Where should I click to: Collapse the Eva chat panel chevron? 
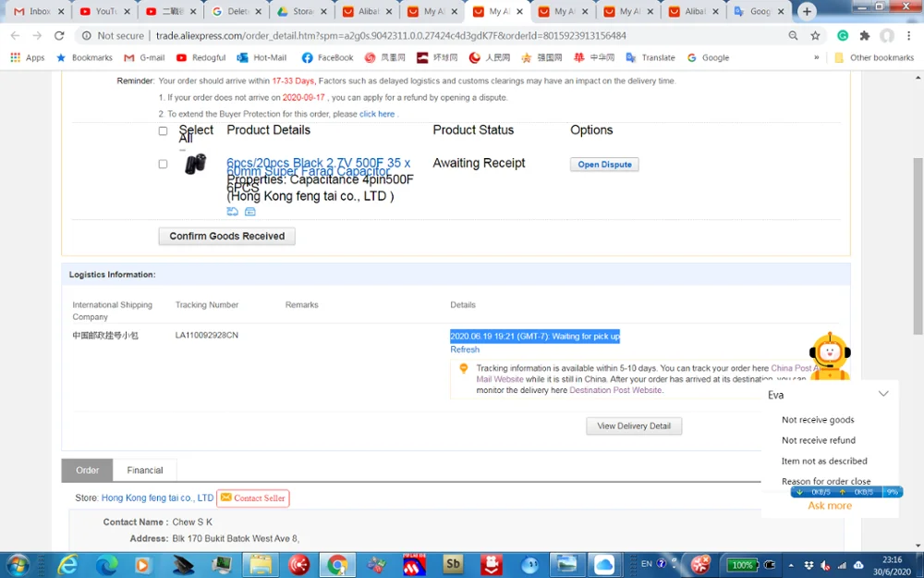882,394
